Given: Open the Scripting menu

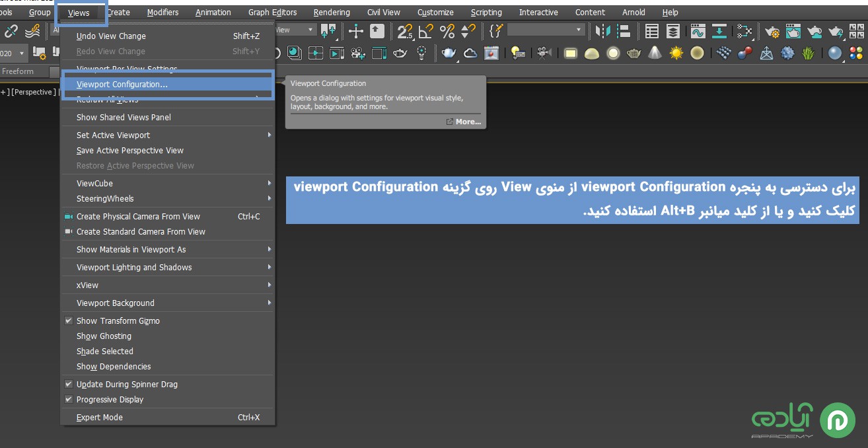Looking at the screenshot, I should pos(486,13).
